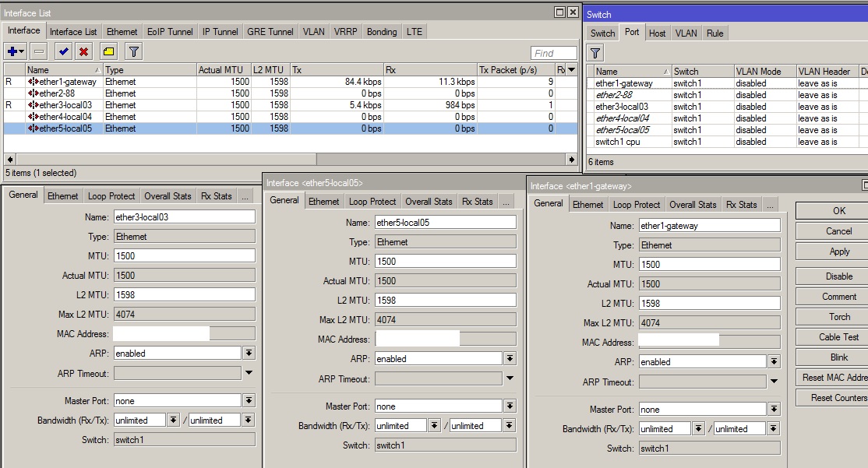The height and width of the screenshot is (468, 868).
Task: Open ARP dropdown in the ether1-gateway dialog
Action: pos(774,362)
